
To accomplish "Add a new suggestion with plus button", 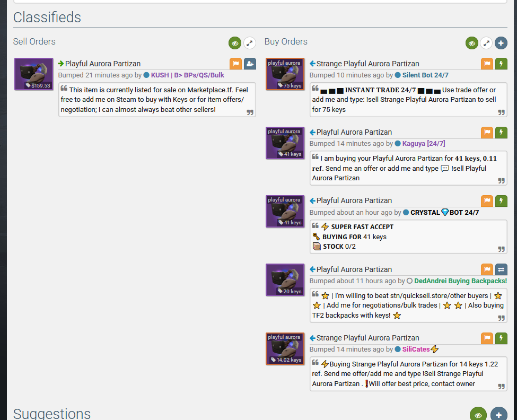I will (x=499, y=415).
